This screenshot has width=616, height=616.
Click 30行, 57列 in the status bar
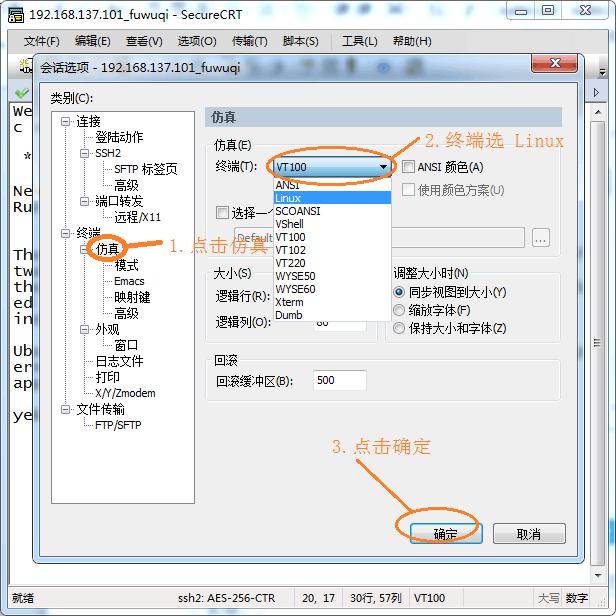click(x=376, y=598)
